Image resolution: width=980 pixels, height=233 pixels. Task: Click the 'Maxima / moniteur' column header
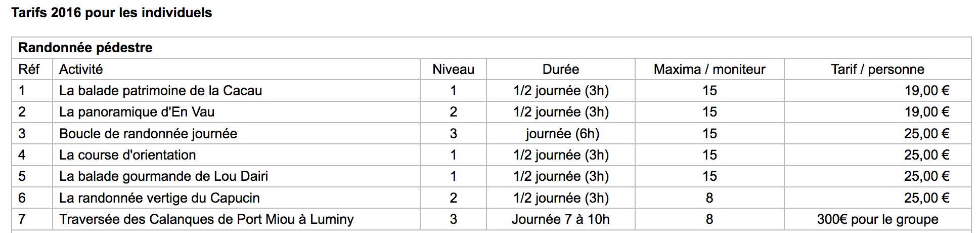click(x=709, y=69)
